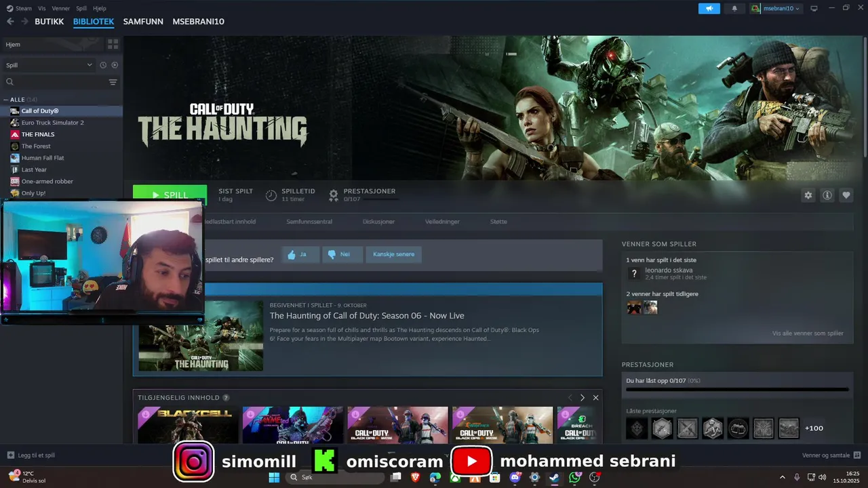
Task: Open the Vis menu
Action: (42, 8)
